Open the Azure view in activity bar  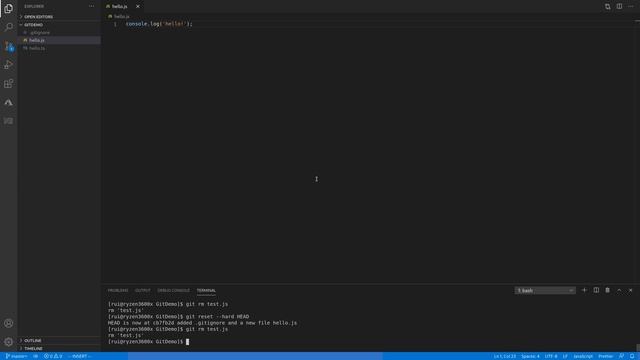(x=8, y=102)
